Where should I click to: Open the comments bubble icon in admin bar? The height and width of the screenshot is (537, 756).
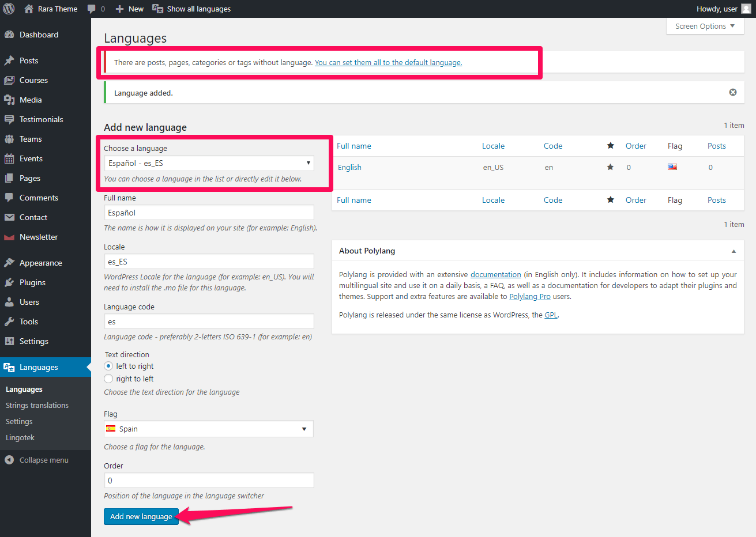pyautogui.click(x=92, y=9)
